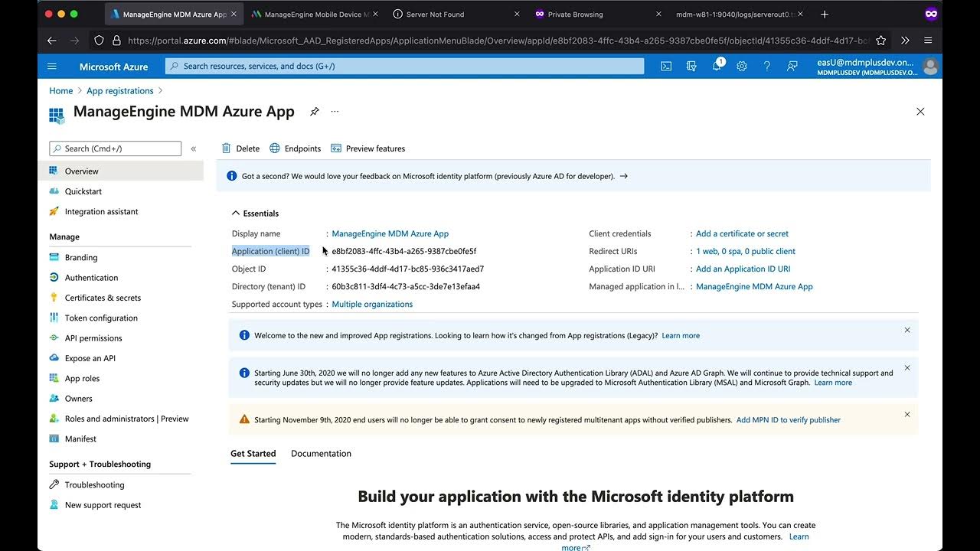Open a new browser tab with plus
The width and height of the screenshot is (980, 551).
[x=824, y=14]
